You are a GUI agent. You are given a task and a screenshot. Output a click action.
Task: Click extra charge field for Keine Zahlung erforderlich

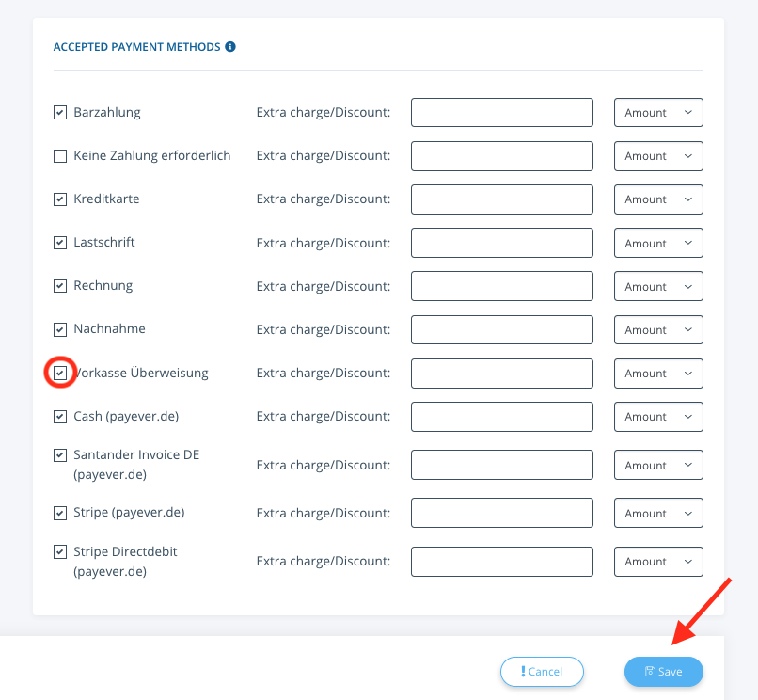point(502,156)
